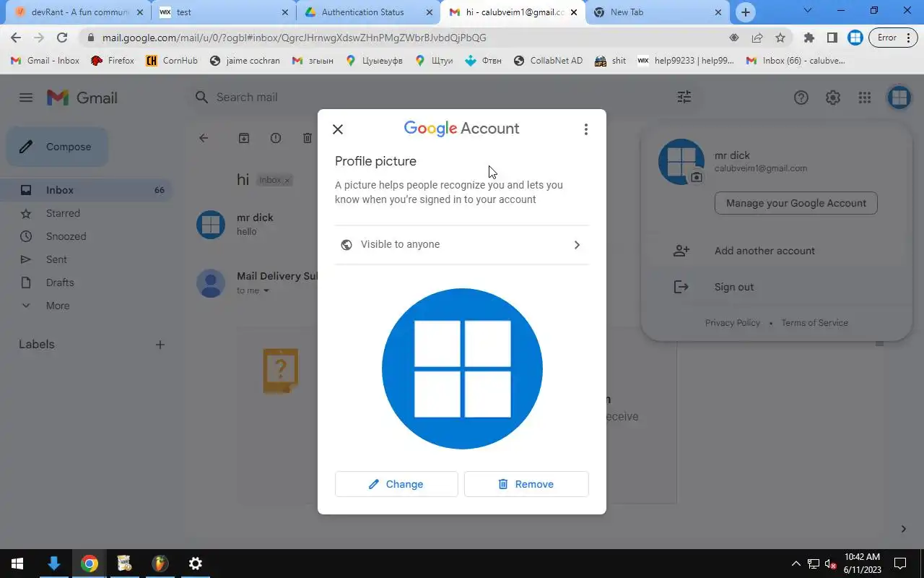The height and width of the screenshot is (578, 924).
Task: Create a new label with plus icon
Action: (x=160, y=345)
